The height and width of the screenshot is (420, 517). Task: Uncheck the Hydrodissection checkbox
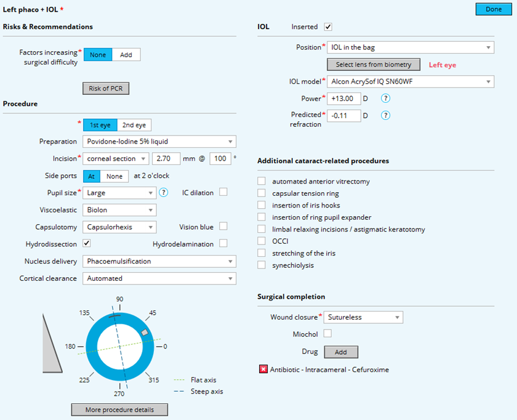point(86,243)
